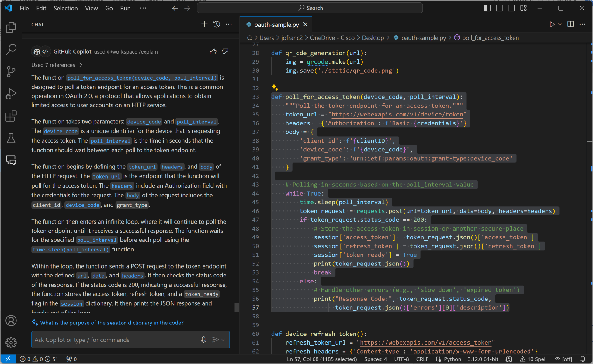Open remote window indicator in status bar
The height and width of the screenshot is (364, 593).
tap(8, 359)
